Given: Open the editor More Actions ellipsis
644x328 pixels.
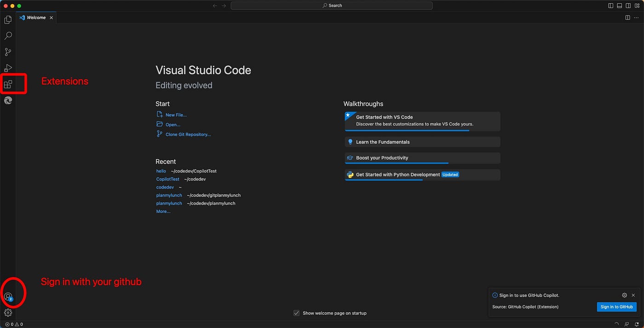Looking at the screenshot, I should pos(636,18).
